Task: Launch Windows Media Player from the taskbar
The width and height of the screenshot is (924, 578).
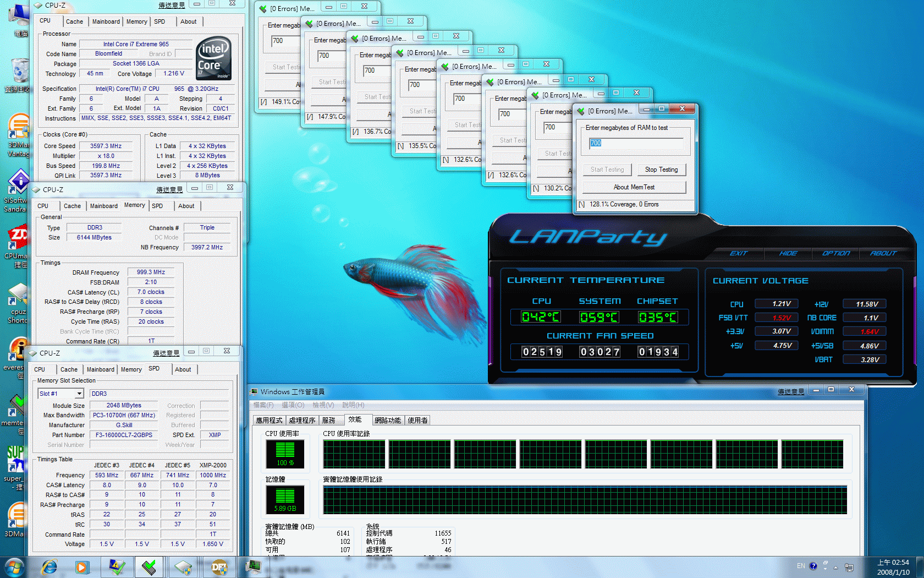Action: pyautogui.click(x=82, y=566)
